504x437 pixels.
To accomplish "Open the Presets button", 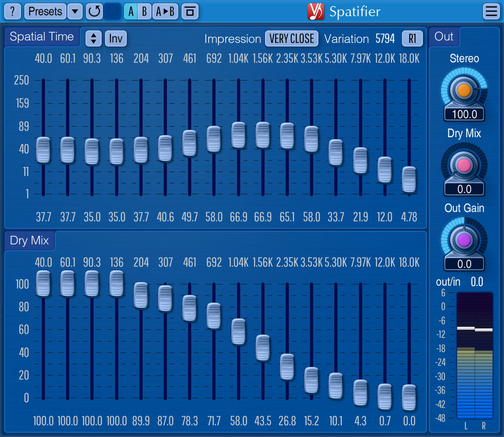I will tap(45, 11).
